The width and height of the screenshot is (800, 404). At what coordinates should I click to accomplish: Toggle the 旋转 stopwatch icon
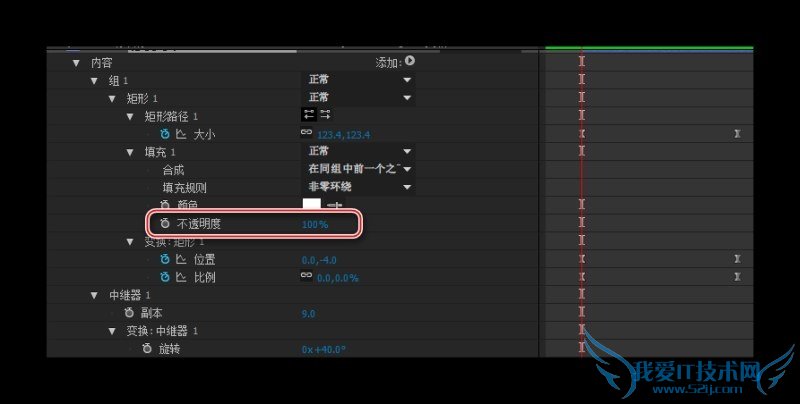click(x=147, y=349)
